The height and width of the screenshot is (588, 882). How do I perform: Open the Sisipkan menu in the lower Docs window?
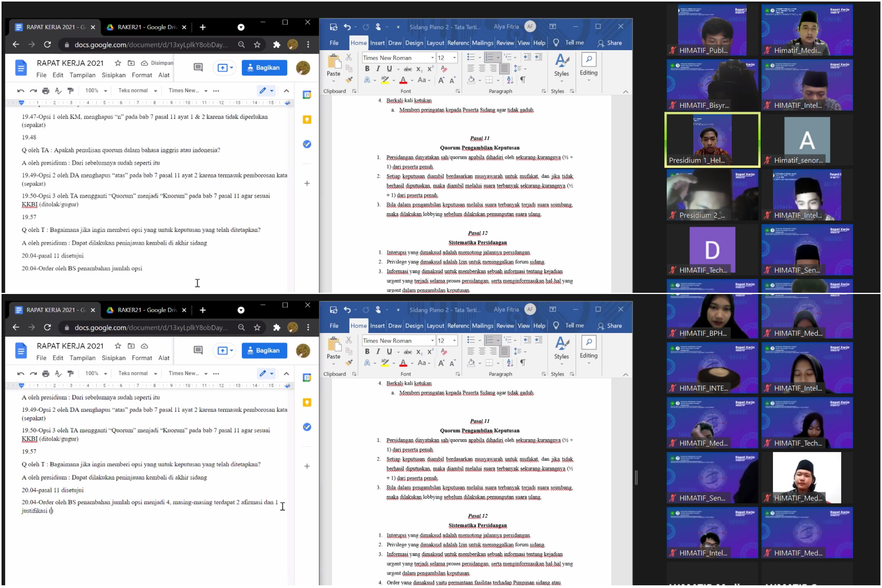113,358
